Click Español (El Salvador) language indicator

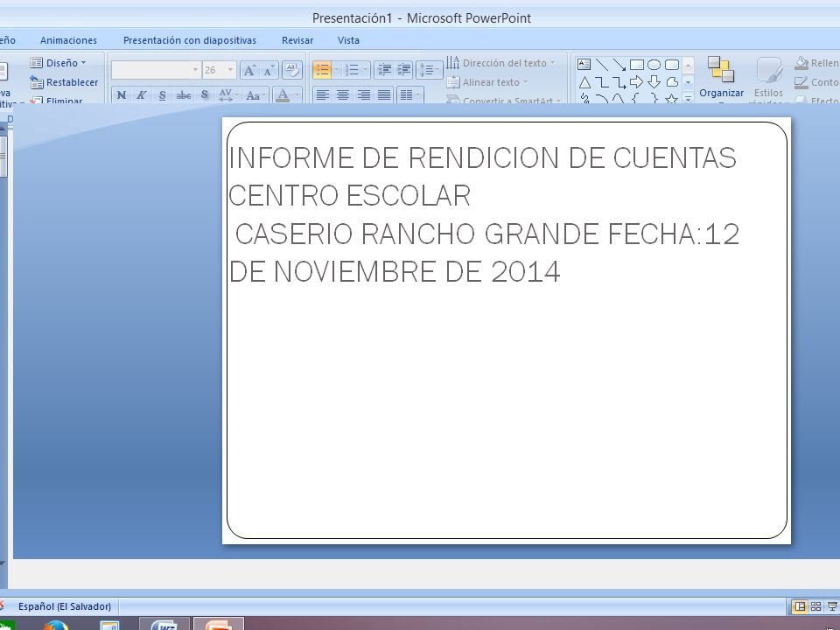click(x=65, y=606)
